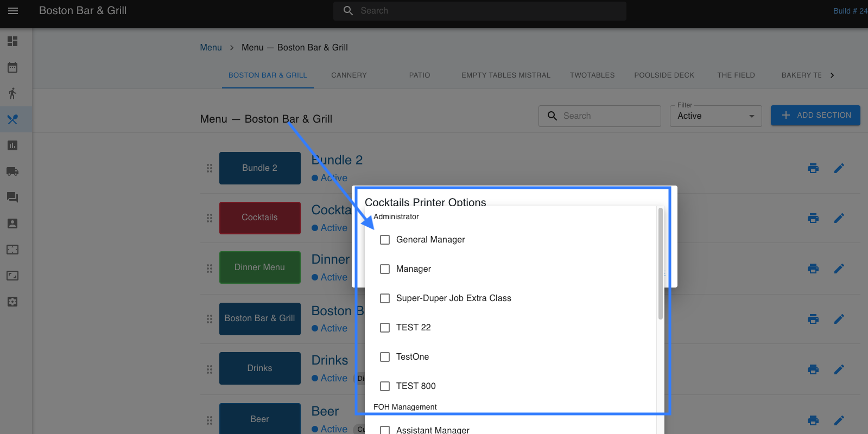This screenshot has width=868, height=434.
Task: Select the delivery truck sidebar icon
Action: click(x=12, y=171)
